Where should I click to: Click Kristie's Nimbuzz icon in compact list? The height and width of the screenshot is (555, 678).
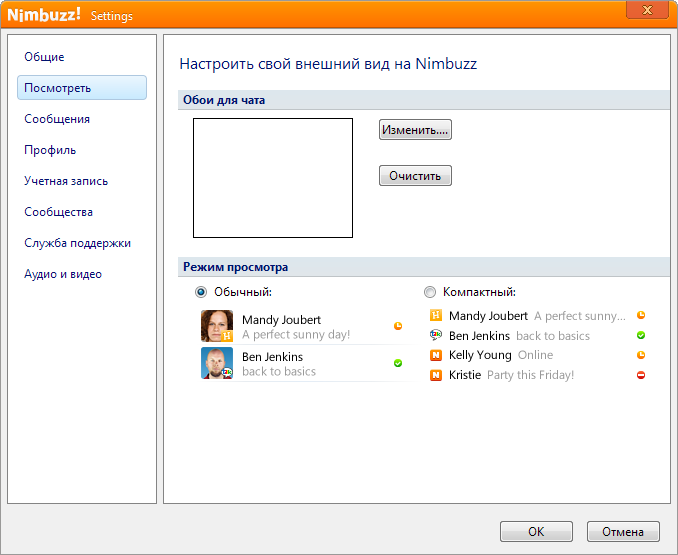[x=436, y=375]
